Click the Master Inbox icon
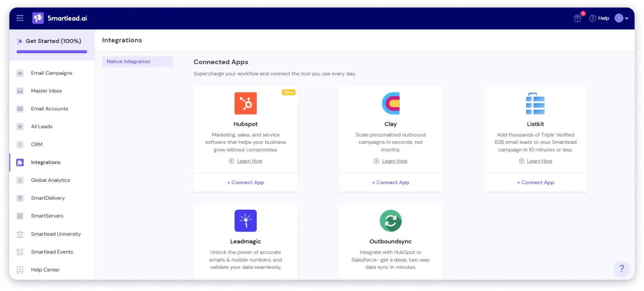The image size is (644, 291). [x=20, y=91]
